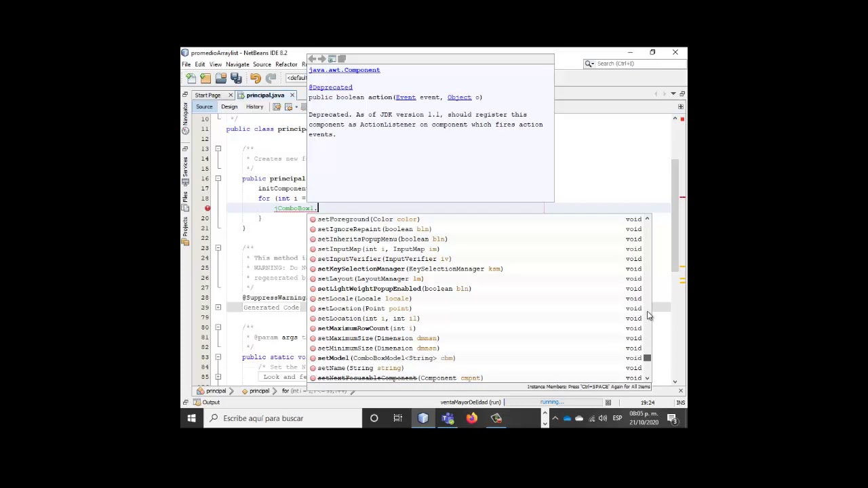Click the split editor icon

pyautogui.click(x=681, y=106)
